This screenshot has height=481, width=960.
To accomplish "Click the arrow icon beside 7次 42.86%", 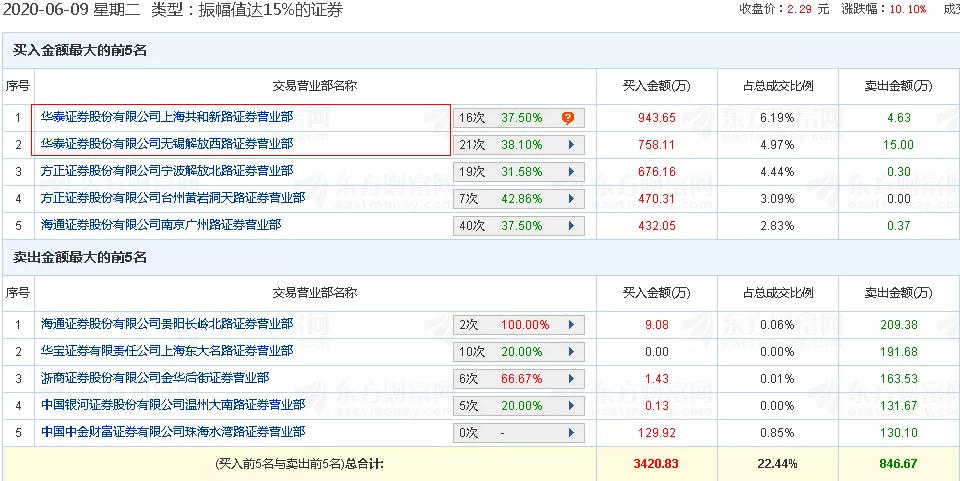I will pyautogui.click(x=570, y=198).
